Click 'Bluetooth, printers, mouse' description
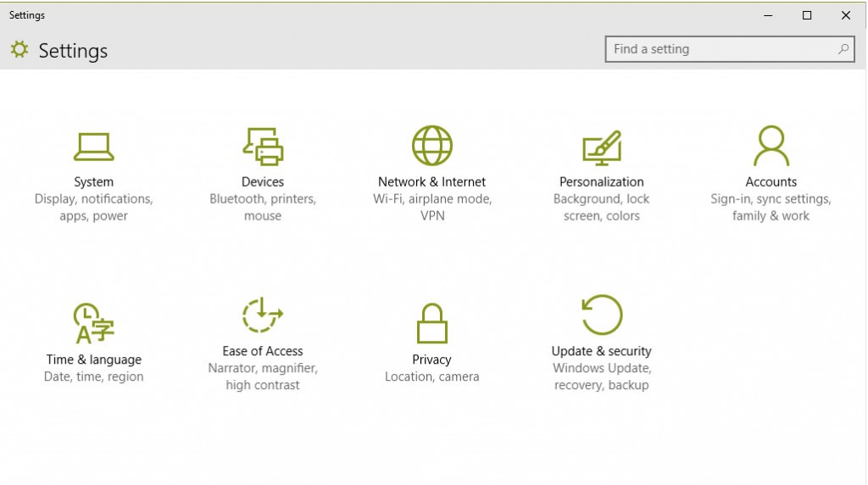Screen dimensions: 868x485 point(263,207)
